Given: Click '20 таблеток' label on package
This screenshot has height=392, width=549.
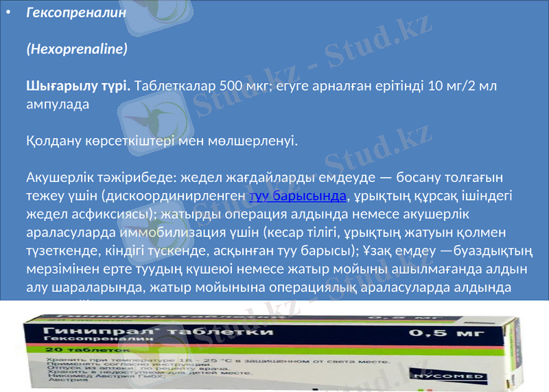Looking at the screenshot, I should pyautogui.click(x=88, y=349).
